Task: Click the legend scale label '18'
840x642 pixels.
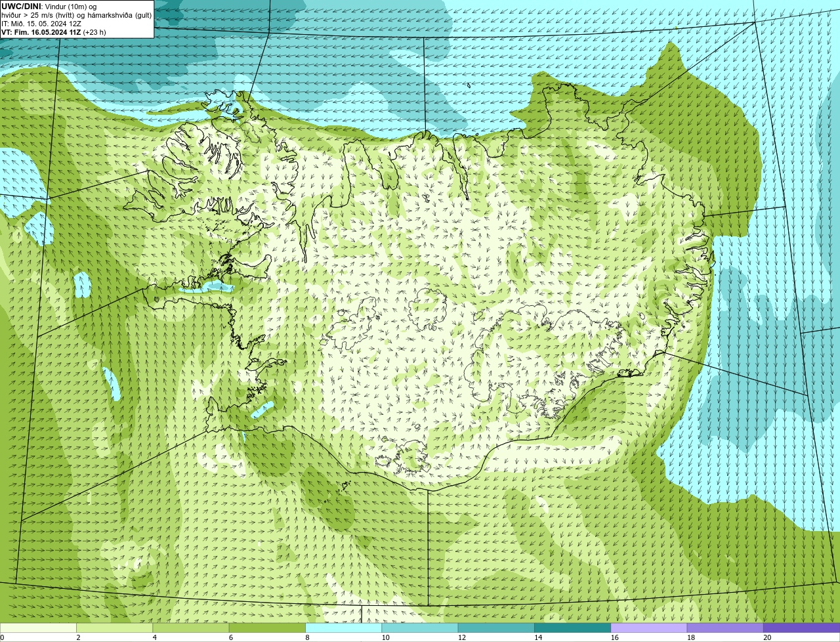Action: coord(691,637)
